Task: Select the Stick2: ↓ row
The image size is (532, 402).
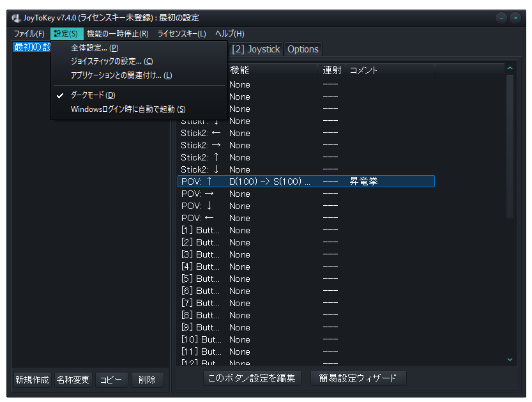Action: tap(306, 169)
